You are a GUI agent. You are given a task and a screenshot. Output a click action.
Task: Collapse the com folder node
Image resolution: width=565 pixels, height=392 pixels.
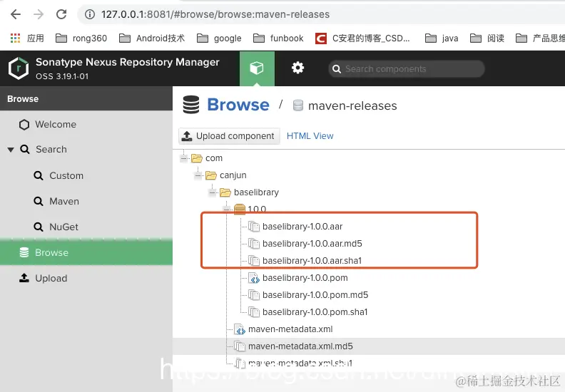click(184, 158)
